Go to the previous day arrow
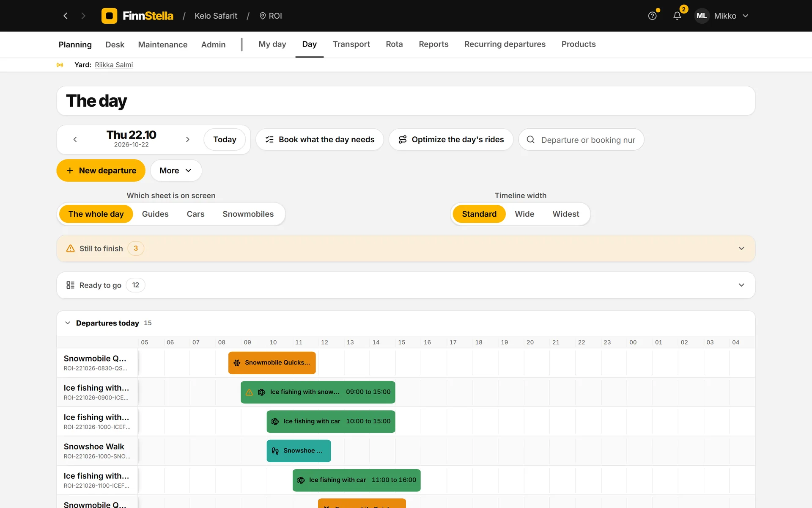812x508 pixels. pos(75,139)
